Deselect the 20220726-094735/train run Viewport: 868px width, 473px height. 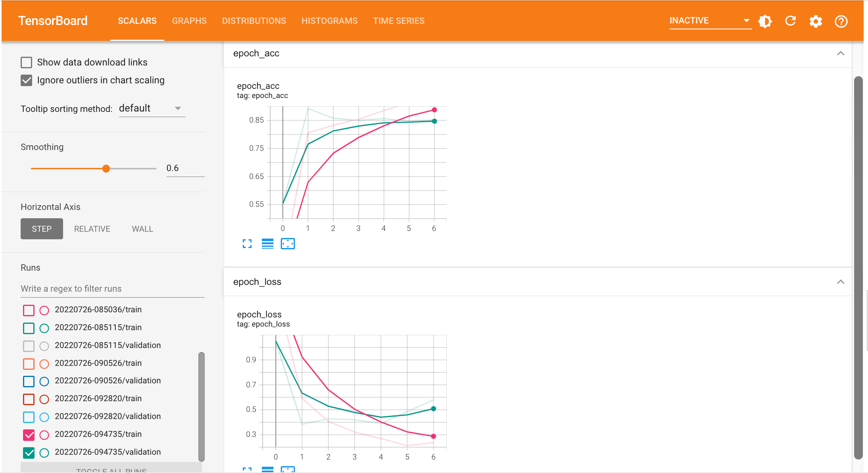[29, 435]
